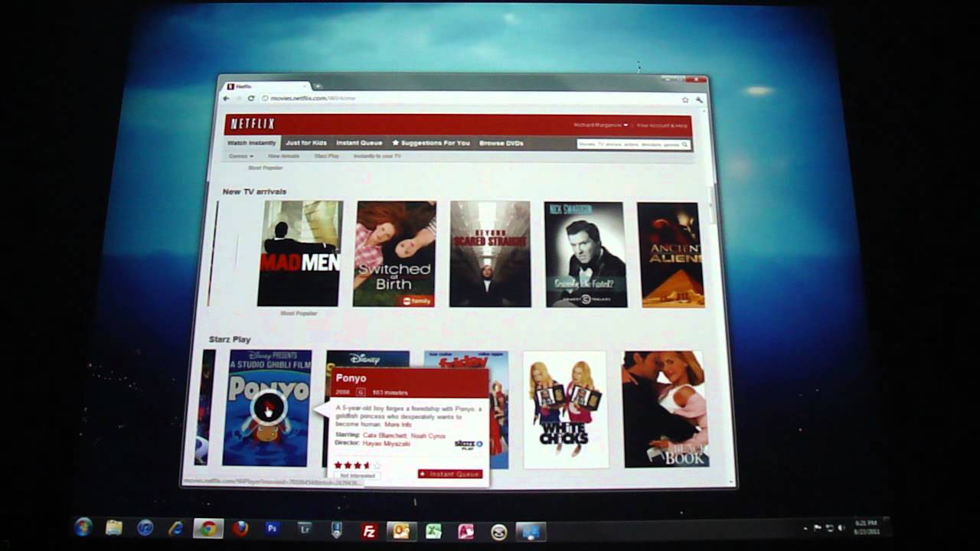
Task: Launch Firefox from the taskbar
Action: point(240,529)
